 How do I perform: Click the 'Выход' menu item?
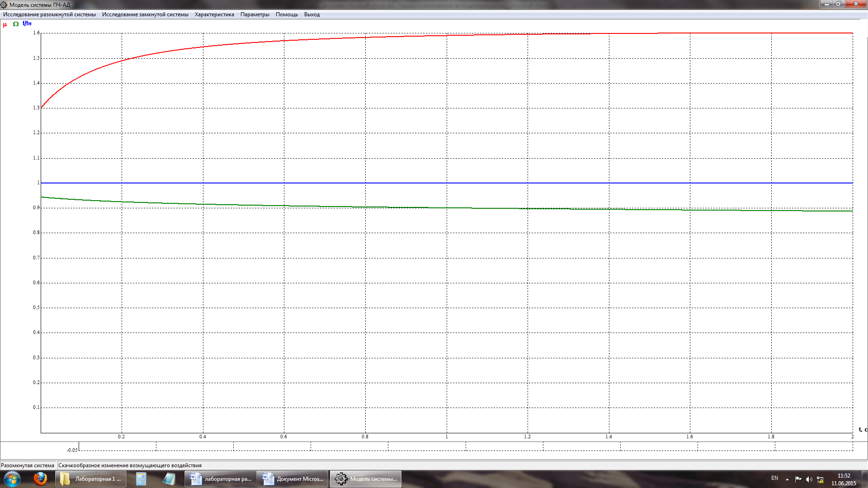point(312,14)
